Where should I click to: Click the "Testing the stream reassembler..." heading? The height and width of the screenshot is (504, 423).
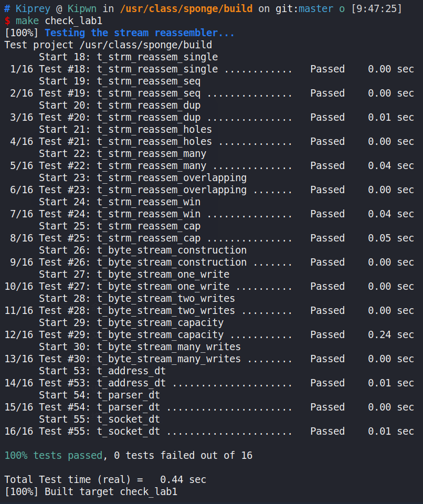(x=140, y=33)
